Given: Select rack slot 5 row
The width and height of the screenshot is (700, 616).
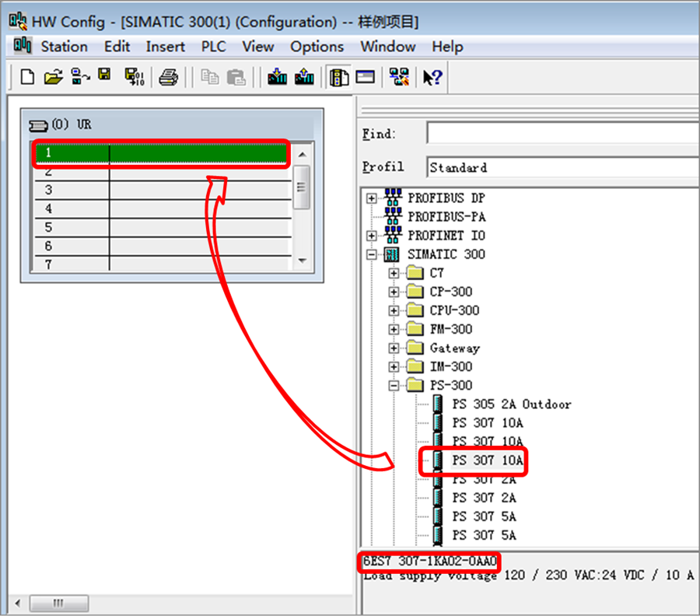Looking at the screenshot, I should coord(162,228).
